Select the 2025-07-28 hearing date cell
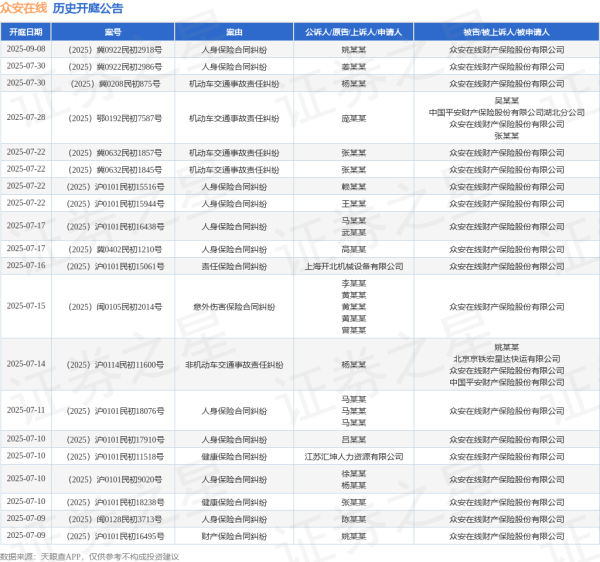Image resolution: width=600 pixels, height=562 pixels. click(x=26, y=117)
